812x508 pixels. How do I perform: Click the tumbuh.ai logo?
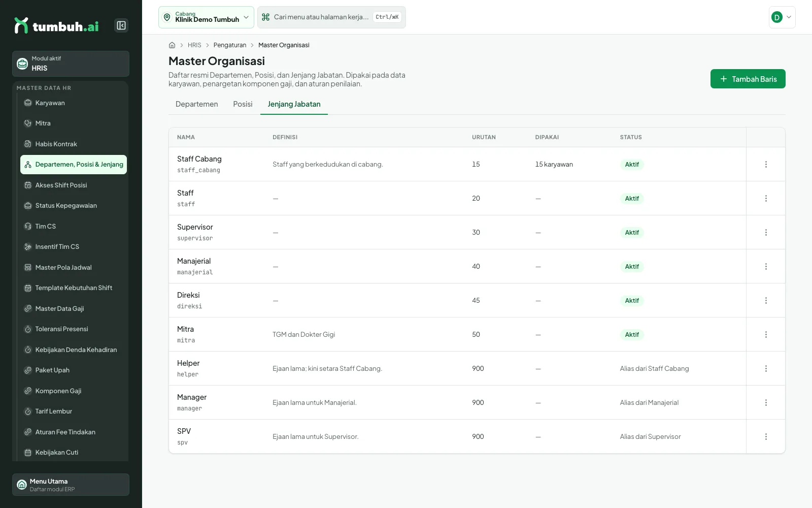point(56,25)
